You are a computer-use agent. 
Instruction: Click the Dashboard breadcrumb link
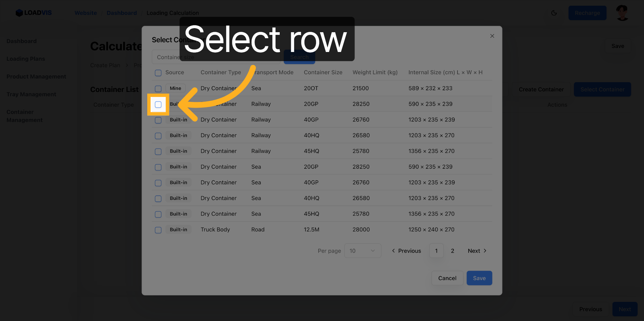[122, 13]
